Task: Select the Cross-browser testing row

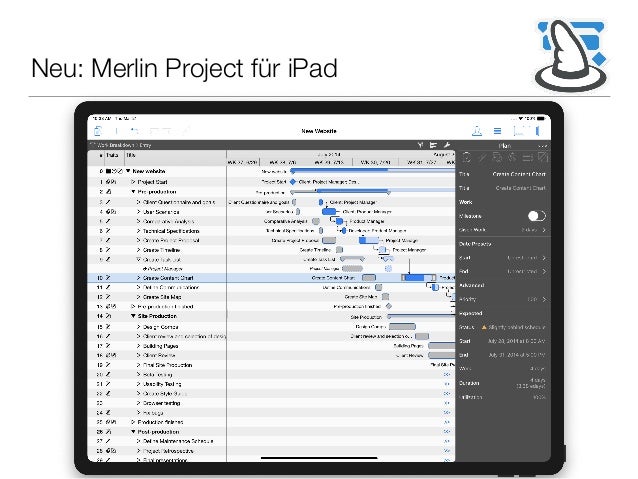Action: coord(157,403)
